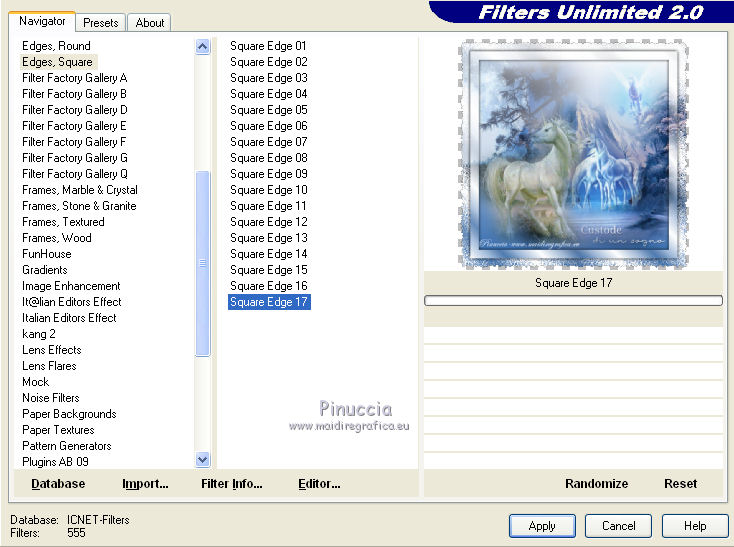Pick the Square Edge 06 filter

click(x=269, y=125)
